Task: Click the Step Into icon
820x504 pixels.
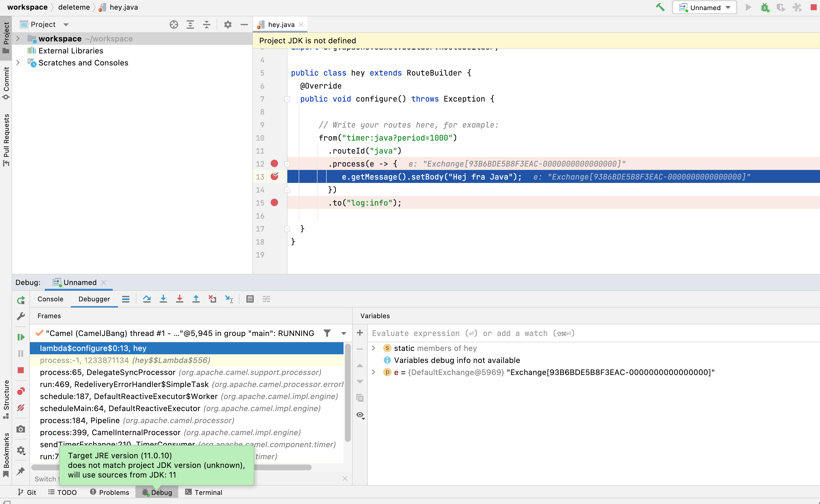Action: (163, 299)
